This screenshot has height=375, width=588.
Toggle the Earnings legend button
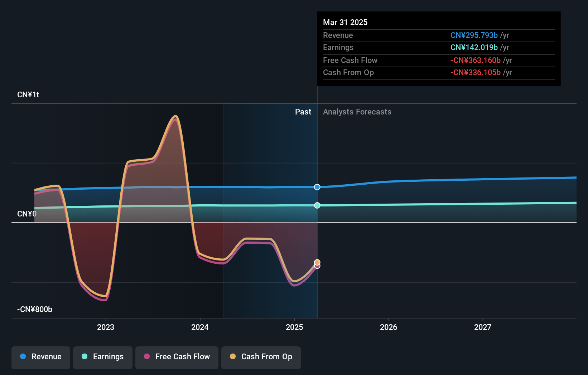pos(103,357)
